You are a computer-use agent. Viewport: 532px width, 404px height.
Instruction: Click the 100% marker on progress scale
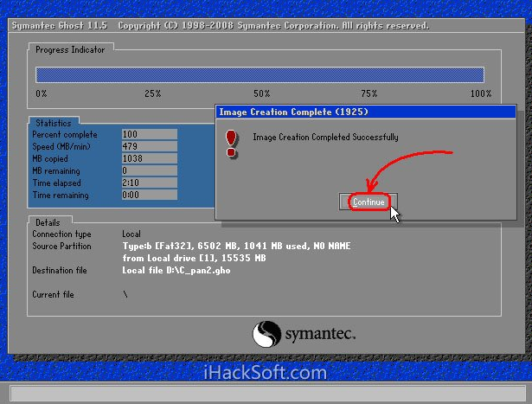480,93
